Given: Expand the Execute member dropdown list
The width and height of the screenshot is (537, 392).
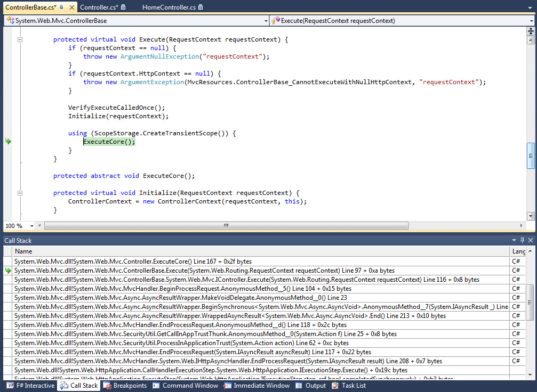Looking at the screenshot, I should point(532,21).
